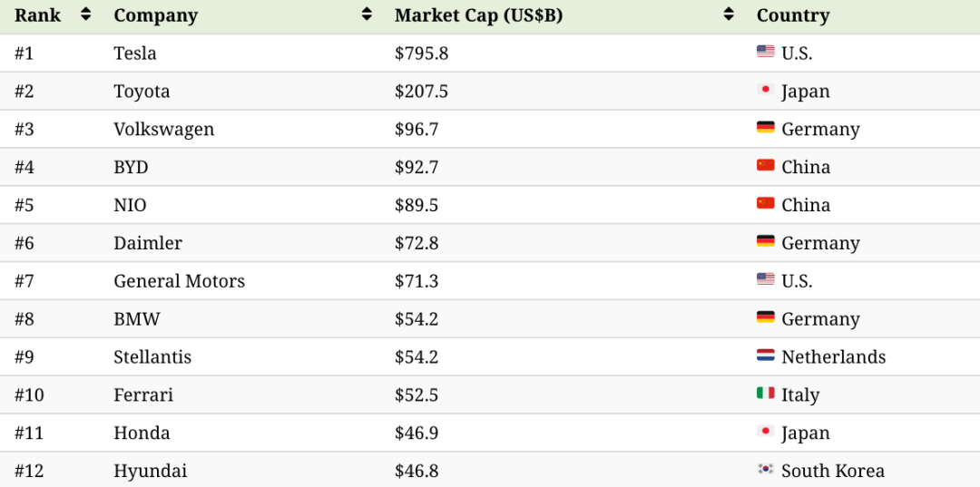Viewport: 980px width, 487px height.
Task: Click the South Korea flag for Hyundai
Action: 765,470
